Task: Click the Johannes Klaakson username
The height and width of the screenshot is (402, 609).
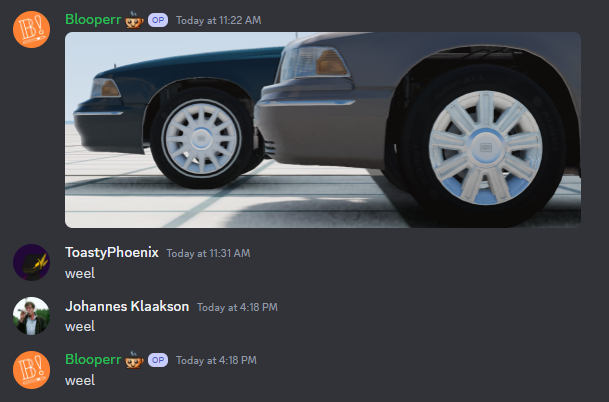Action: 127,306
